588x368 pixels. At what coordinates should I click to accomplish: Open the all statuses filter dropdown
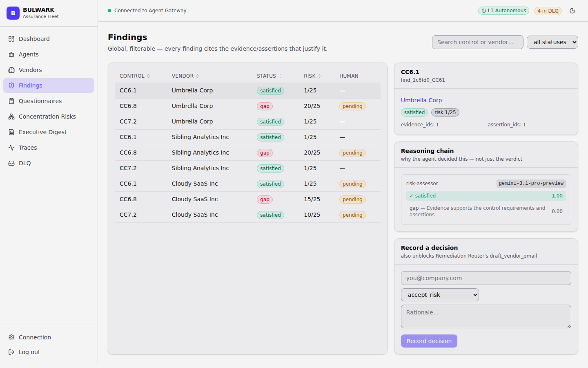pyautogui.click(x=552, y=42)
